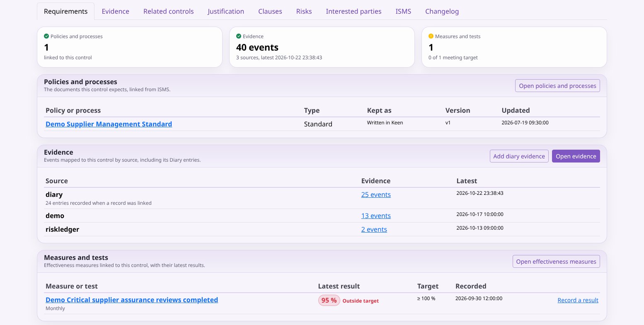Click the 2026-10-13 09:00:00 latest timestamp

[480, 228]
